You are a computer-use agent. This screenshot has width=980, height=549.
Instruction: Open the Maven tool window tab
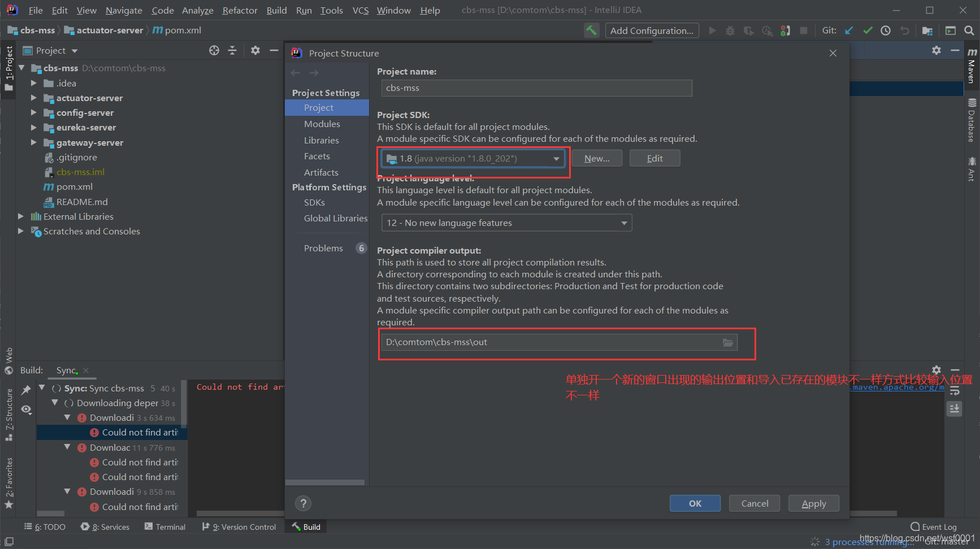pos(972,66)
